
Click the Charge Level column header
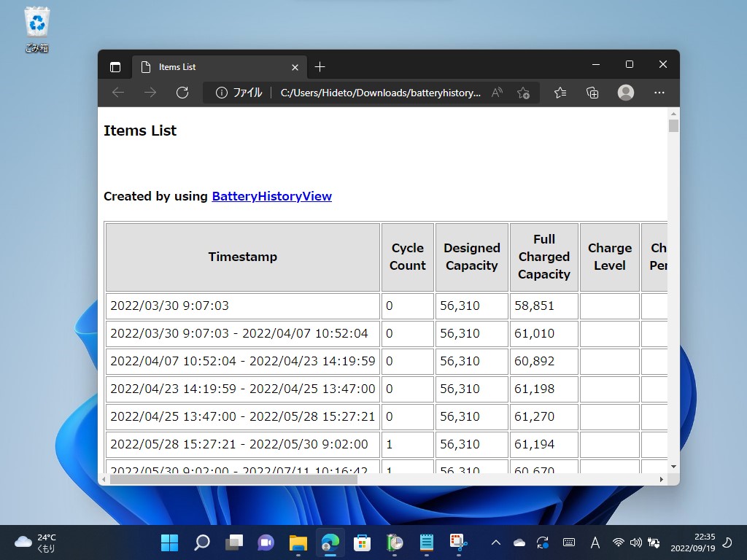pyautogui.click(x=609, y=257)
